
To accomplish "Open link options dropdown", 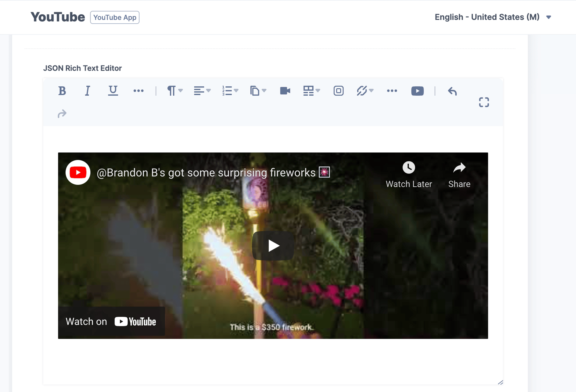I will coord(365,91).
